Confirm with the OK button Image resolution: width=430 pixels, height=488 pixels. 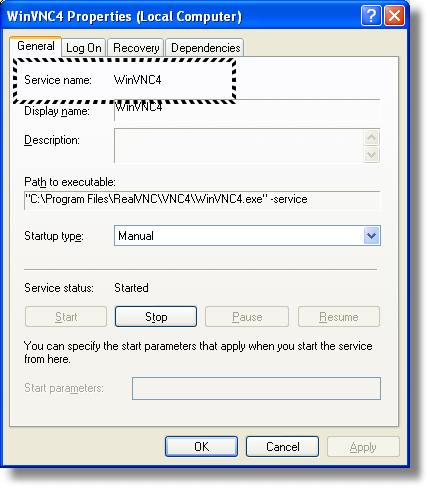point(201,447)
